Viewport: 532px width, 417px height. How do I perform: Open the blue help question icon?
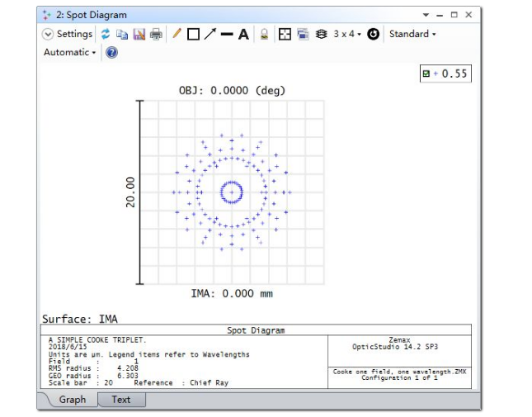(x=111, y=53)
